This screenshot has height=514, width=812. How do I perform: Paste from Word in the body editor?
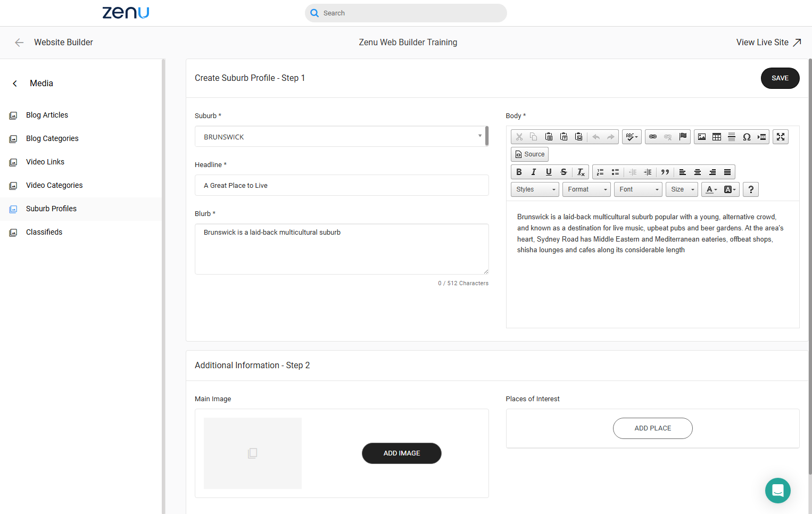pos(579,137)
